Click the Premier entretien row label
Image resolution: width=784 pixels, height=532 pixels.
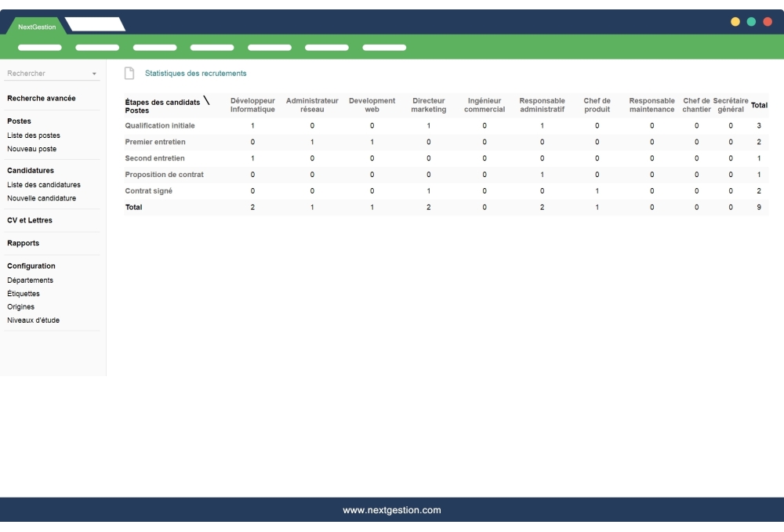point(155,142)
